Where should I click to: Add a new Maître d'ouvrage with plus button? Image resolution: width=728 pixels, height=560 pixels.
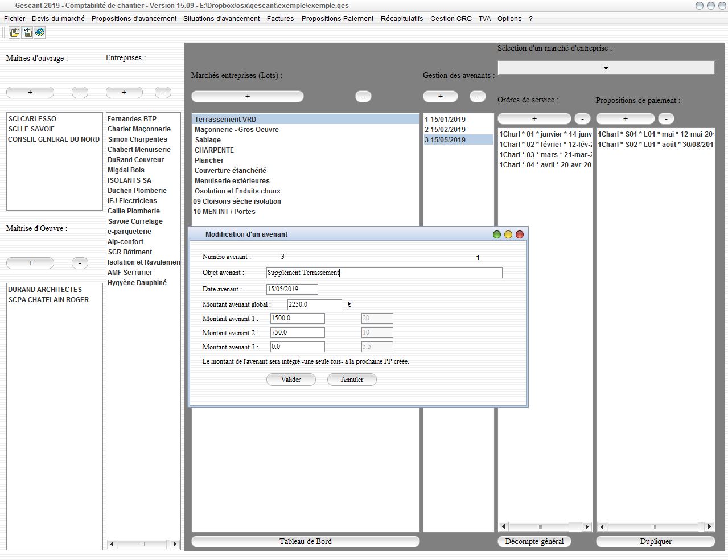(x=30, y=92)
